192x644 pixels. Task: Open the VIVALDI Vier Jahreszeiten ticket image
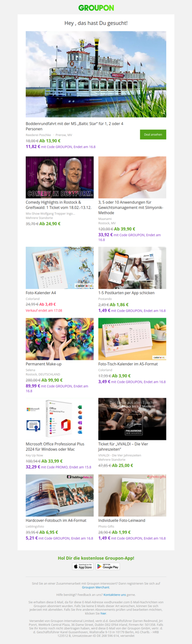pyautogui.click(x=132, y=419)
